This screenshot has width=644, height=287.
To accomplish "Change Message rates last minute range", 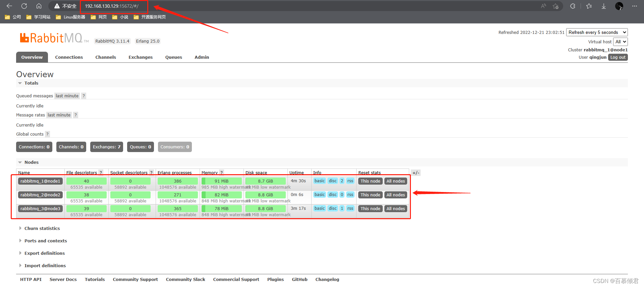I will click(59, 115).
